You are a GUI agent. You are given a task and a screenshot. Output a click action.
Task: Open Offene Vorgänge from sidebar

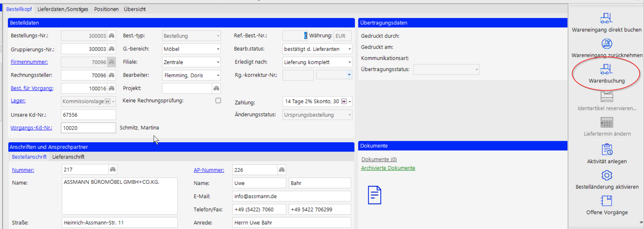[x=607, y=201]
